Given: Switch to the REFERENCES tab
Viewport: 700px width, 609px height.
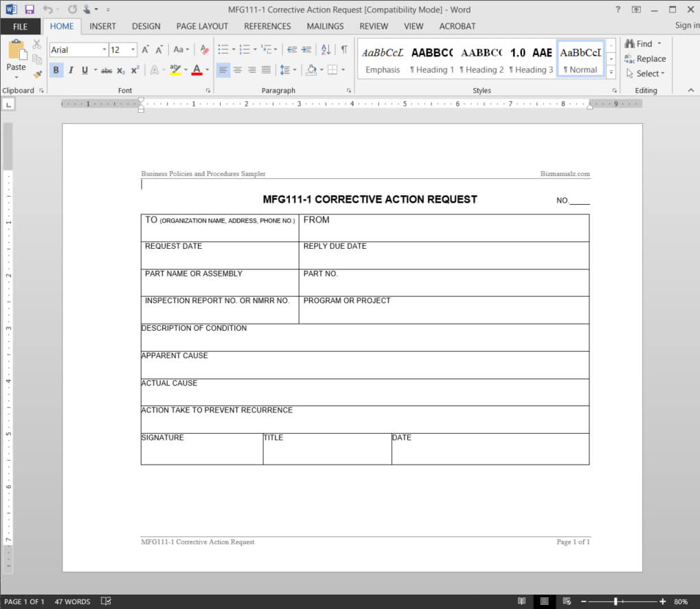Looking at the screenshot, I should (267, 26).
